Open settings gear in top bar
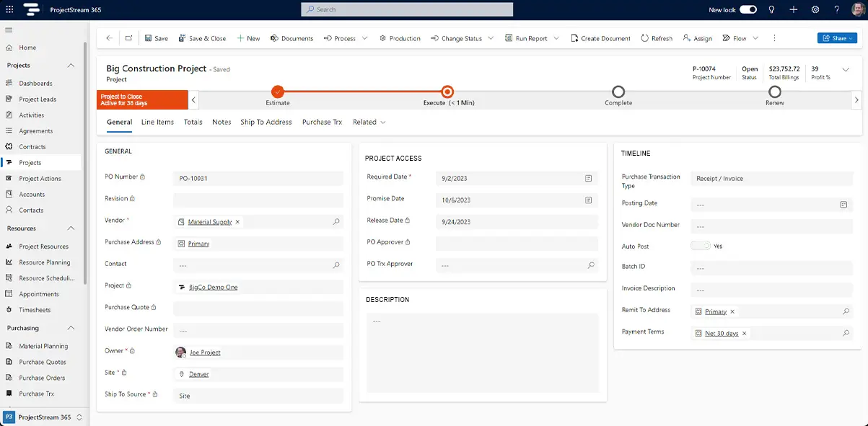The image size is (868, 426). 815,9
